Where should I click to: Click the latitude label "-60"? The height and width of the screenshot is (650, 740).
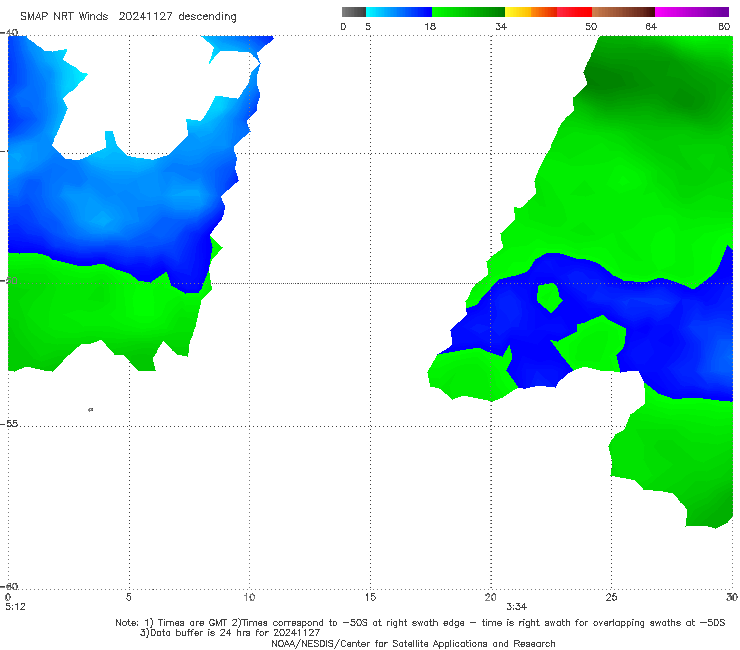click(x=9, y=586)
